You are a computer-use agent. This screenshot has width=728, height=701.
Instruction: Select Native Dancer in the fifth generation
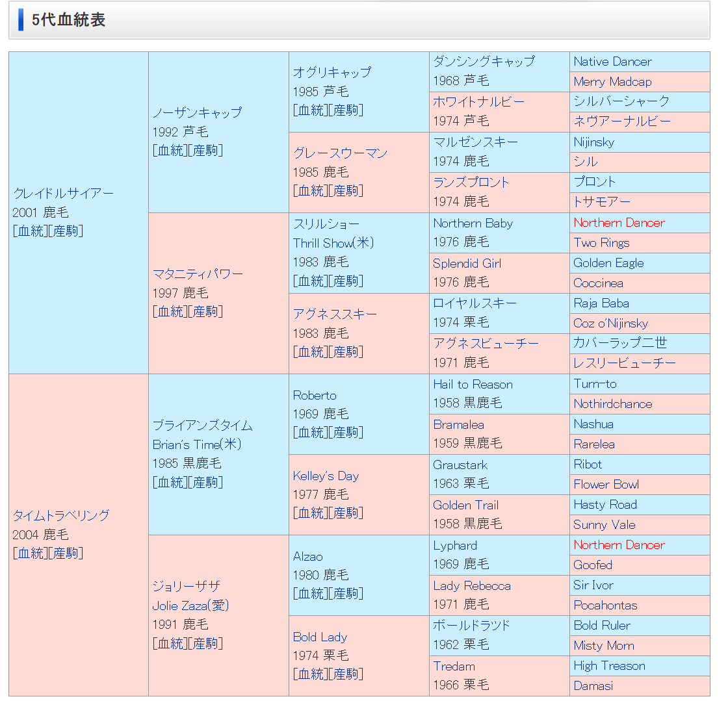coord(612,62)
